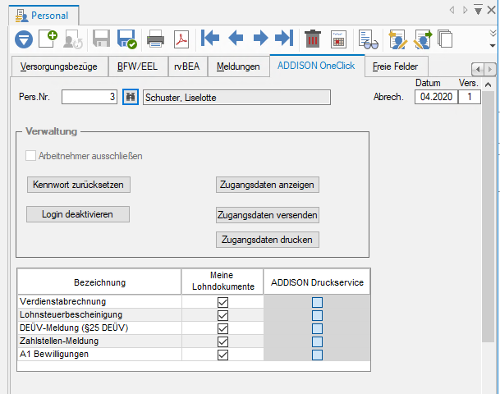Switch to BFW/EEL tab
The width and height of the screenshot is (500, 394).
[138, 67]
